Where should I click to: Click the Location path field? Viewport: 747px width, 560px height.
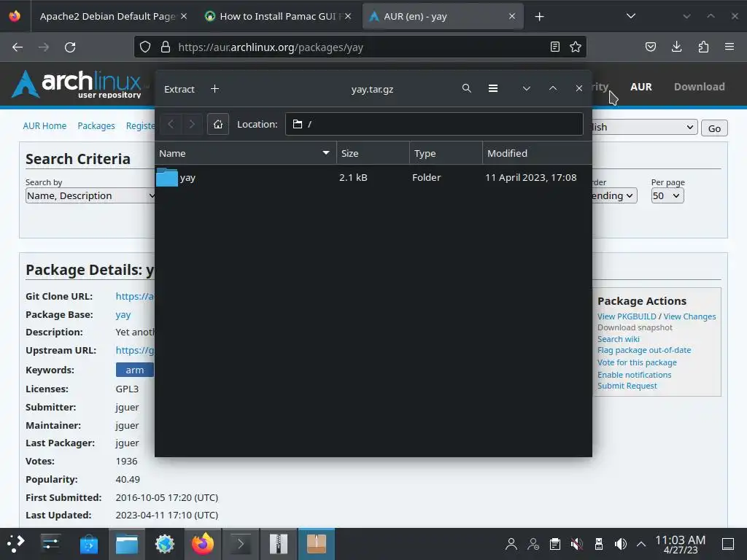[434, 124]
